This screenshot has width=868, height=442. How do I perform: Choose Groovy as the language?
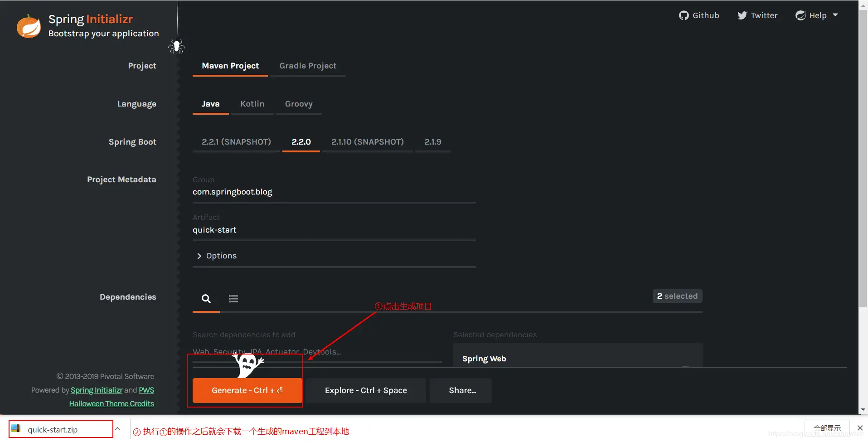(299, 104)
